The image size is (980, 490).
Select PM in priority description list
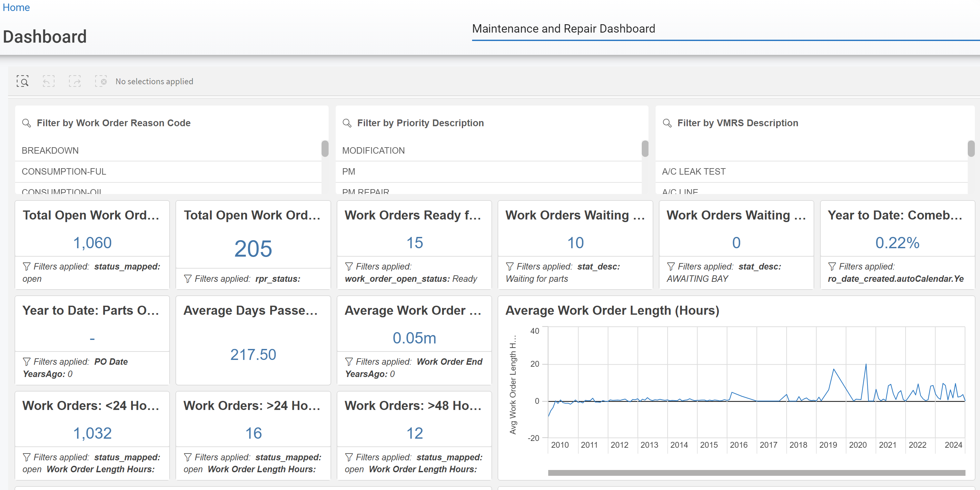tap(349, 171)
